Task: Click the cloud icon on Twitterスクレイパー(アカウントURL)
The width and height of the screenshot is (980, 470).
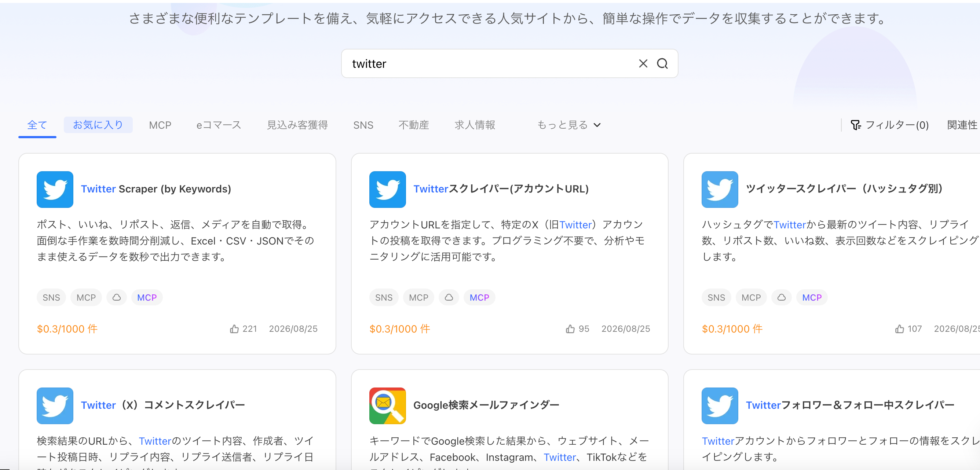Action: coord(449,297)
